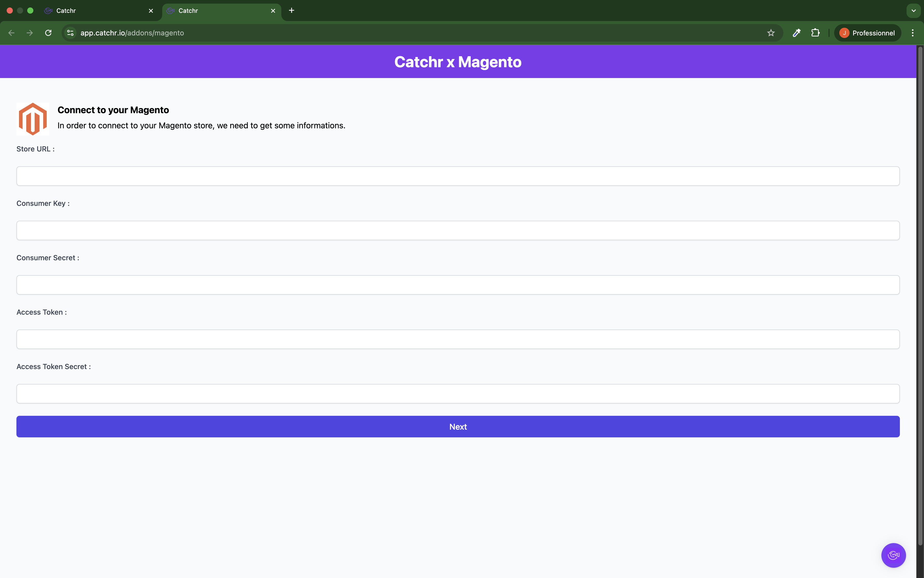Click the browser forward arrow
The height and width of the screenshot is (578, 924).
[x=30, y=33]
